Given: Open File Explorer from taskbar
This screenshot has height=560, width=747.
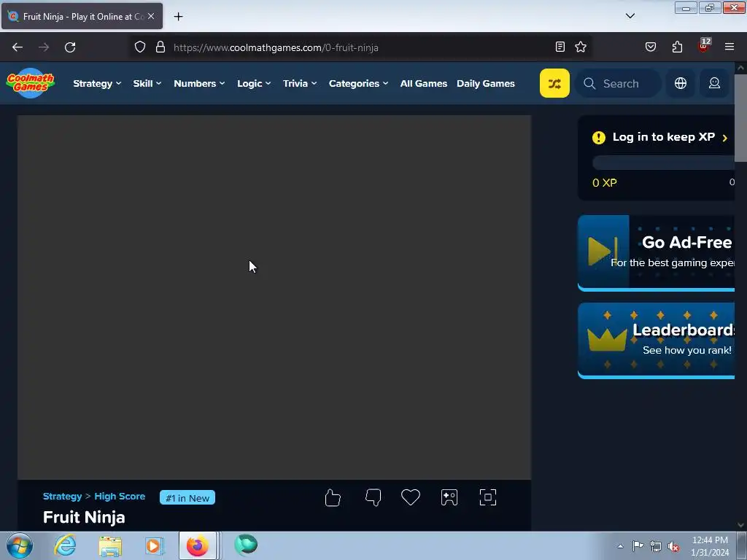Looking at the screenshot, I should click(110, 545).
